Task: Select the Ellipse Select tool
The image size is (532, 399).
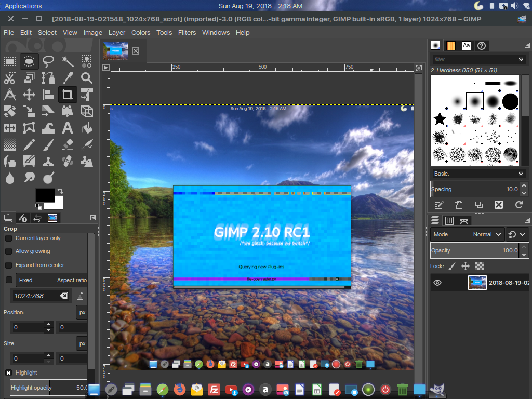Action: (29, 61)
